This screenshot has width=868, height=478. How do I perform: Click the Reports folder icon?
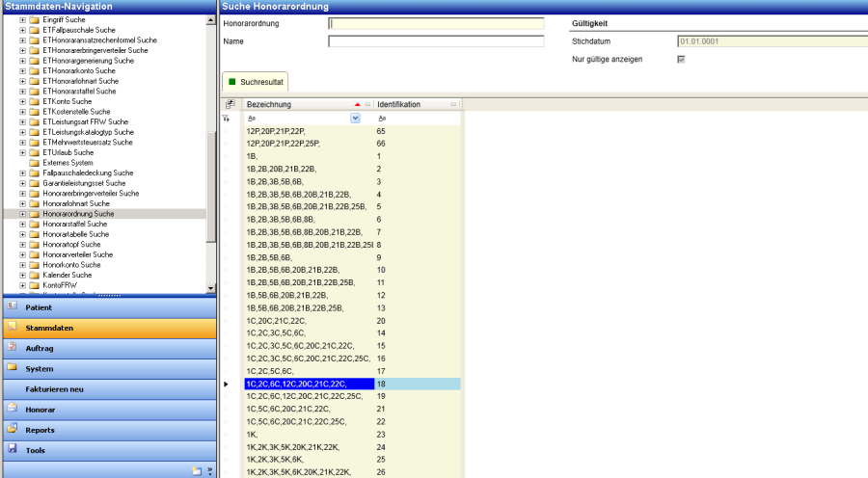pyautogui.click(x=12, y=429)
